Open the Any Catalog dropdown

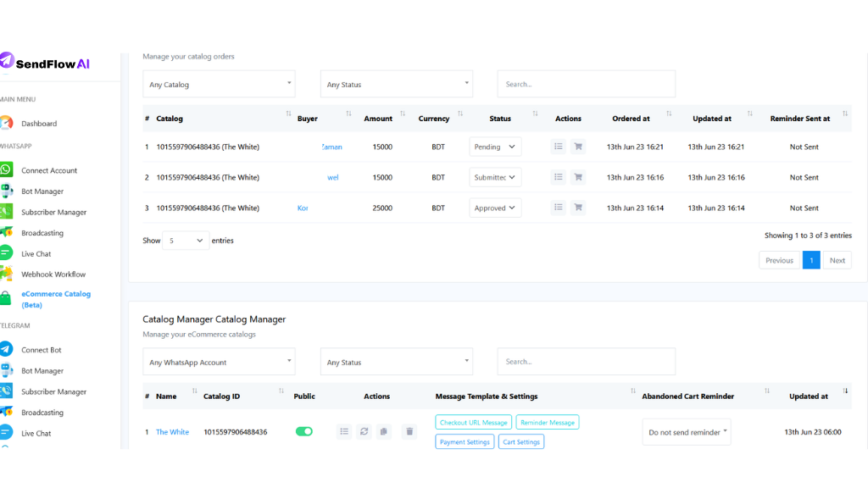(x=219, y=84)
